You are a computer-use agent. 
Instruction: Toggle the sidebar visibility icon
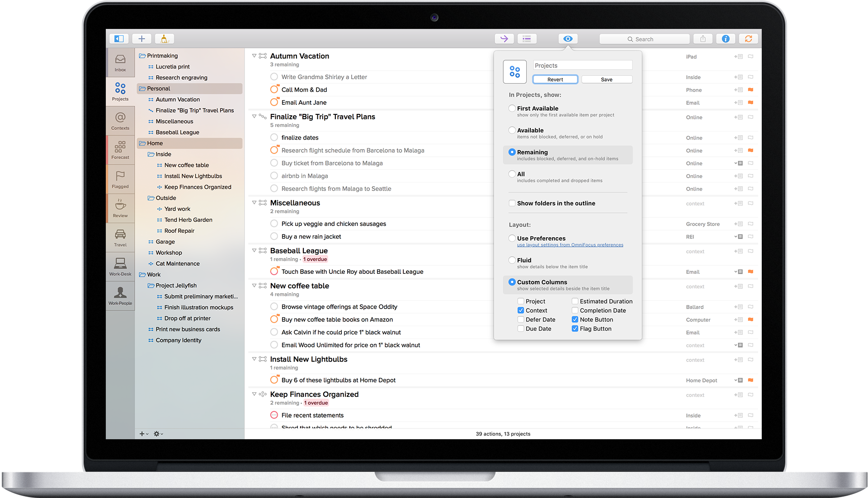pyautogui.click(x=119, y=39)
